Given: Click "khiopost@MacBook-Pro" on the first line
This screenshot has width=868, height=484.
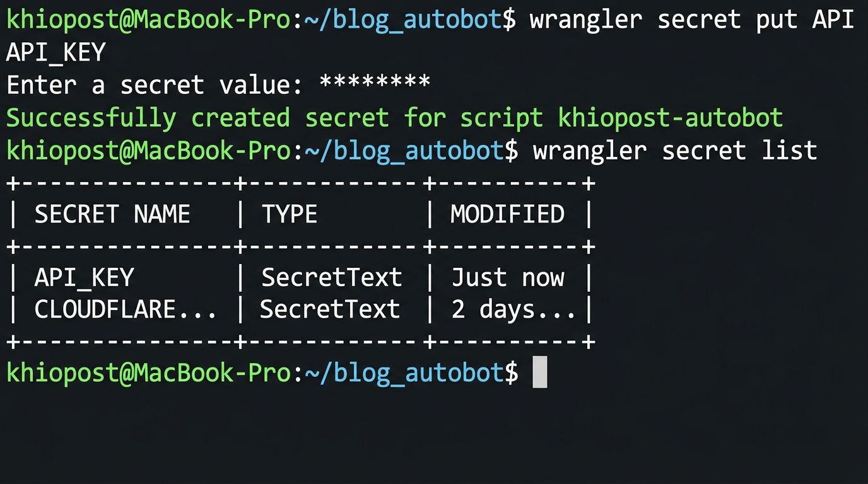Looking at the screenshot, I should coord(148,20).
